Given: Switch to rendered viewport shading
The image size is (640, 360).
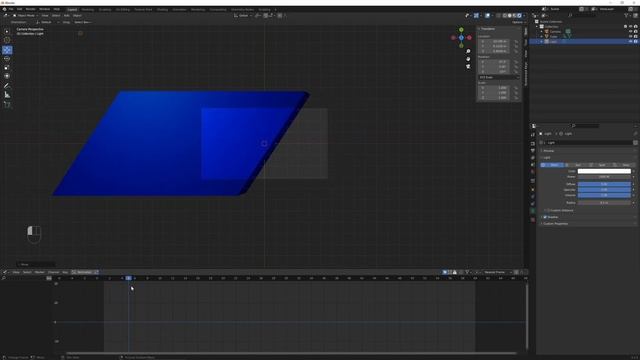Looking at the screenshot, I should pyautogui.click(x=519, y=16).
